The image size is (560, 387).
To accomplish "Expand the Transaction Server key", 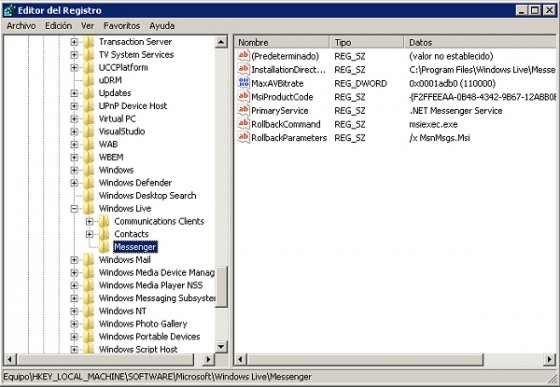I will pyautogui.click(x=74, y=42).
